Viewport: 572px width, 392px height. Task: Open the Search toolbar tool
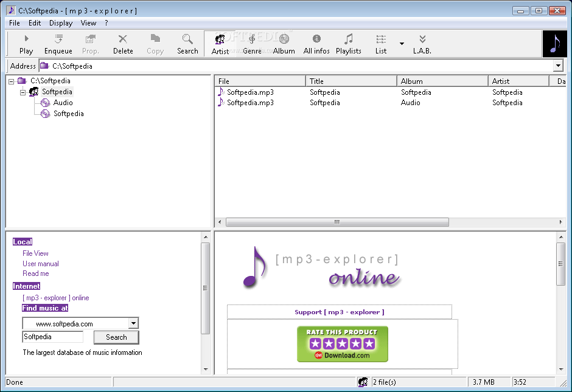[187, 44]
